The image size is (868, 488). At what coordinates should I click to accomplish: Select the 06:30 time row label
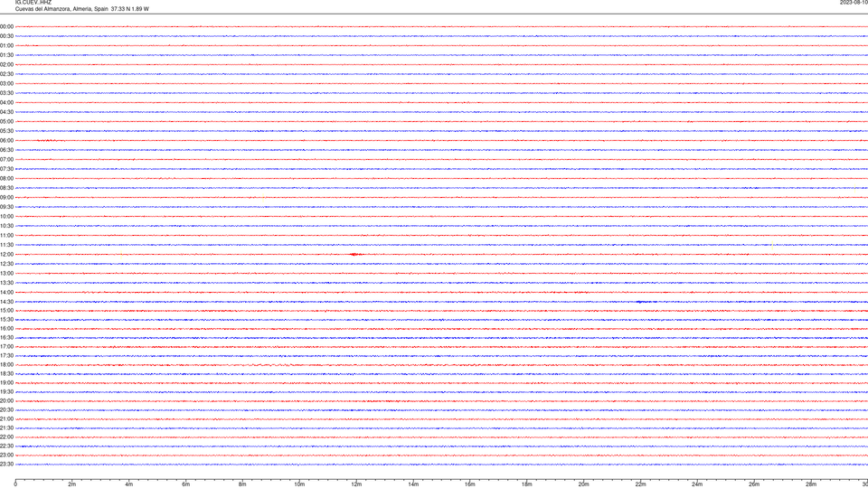[6, 150]
